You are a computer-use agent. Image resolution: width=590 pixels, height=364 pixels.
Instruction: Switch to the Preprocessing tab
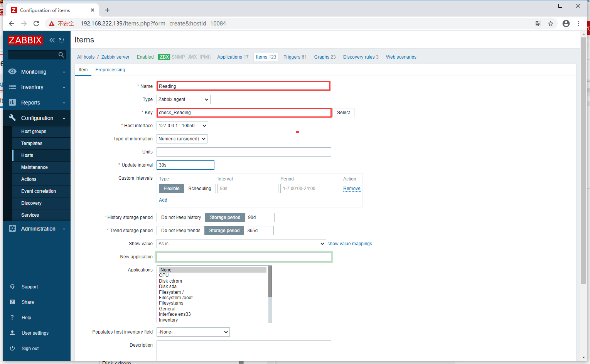pos(110,70)
